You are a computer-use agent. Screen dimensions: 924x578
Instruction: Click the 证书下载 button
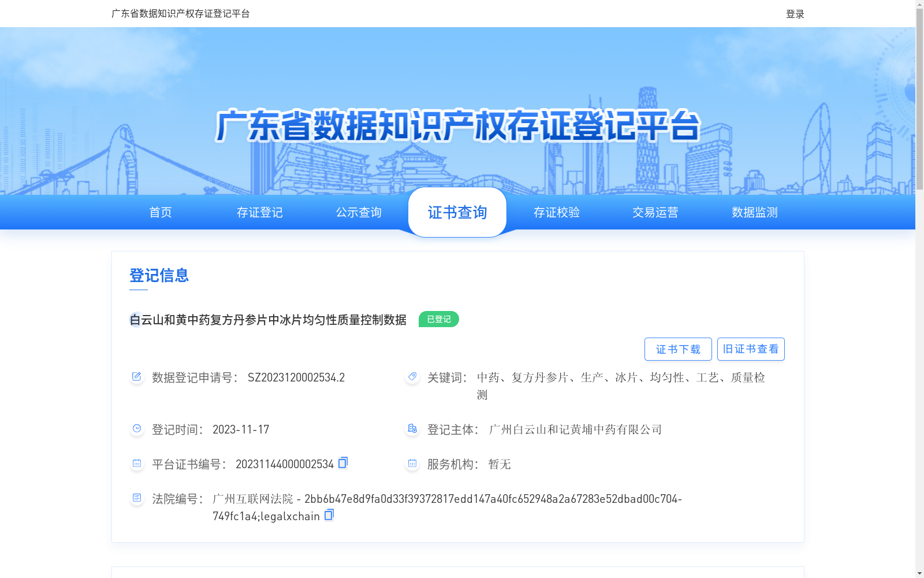pyautogui.click(x=678, y=349)
